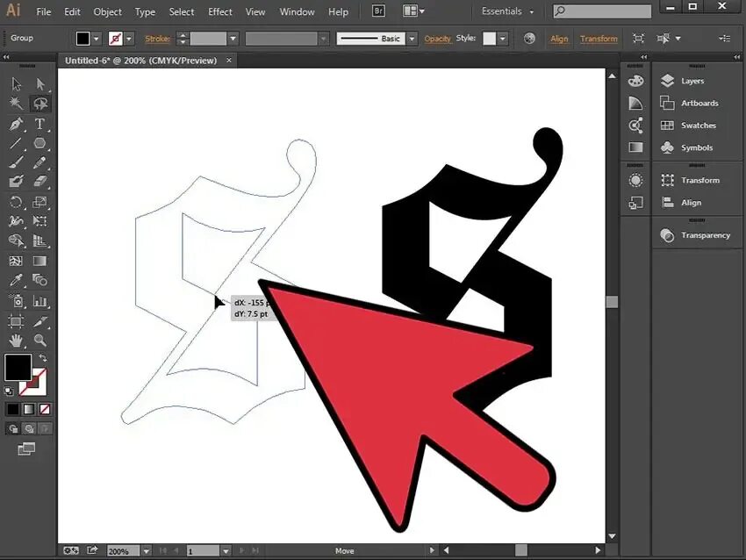Open the Essentials workspace switcher

click(x=507, y=11)
